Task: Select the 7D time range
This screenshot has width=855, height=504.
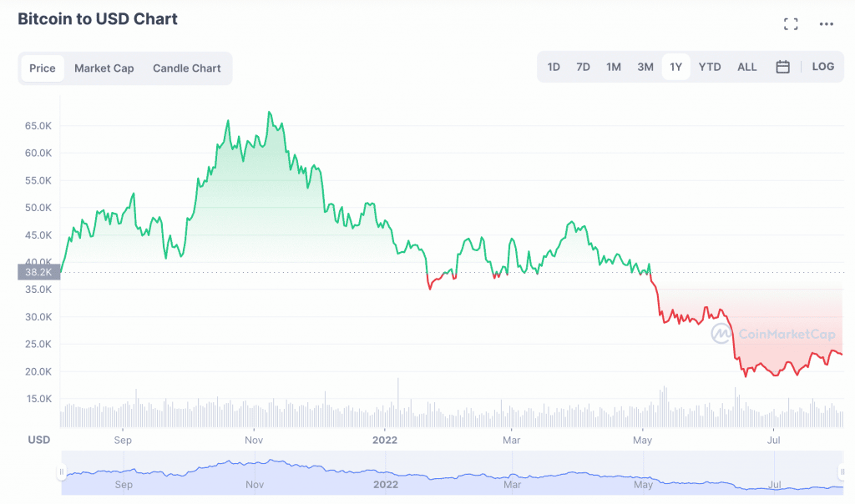Action: point(583,67)
